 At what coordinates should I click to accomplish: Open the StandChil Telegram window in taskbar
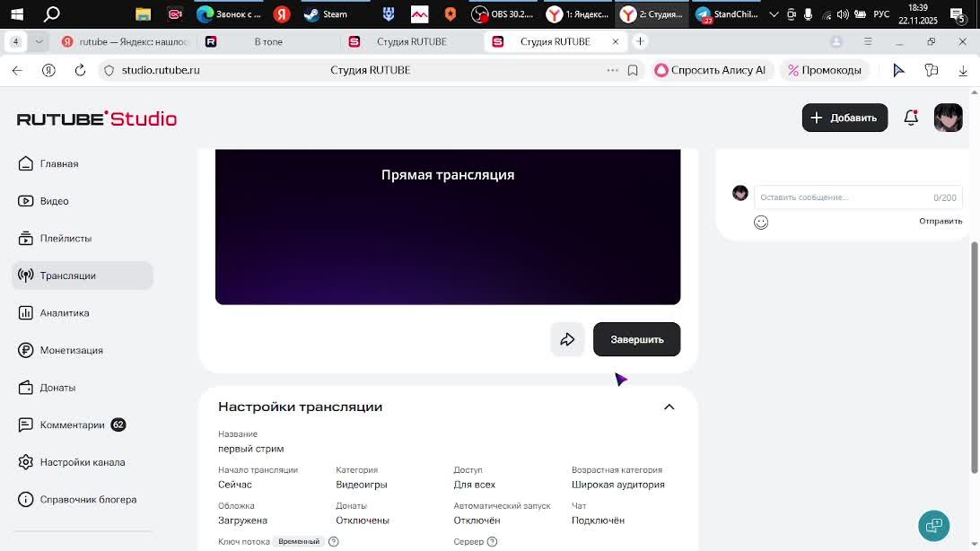(728, 13)
